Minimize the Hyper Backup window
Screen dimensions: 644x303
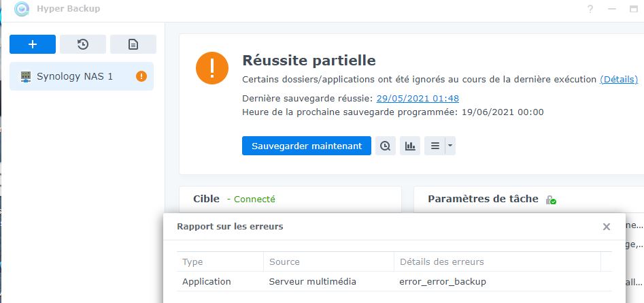pyautogui.click(x=612, y=9)
